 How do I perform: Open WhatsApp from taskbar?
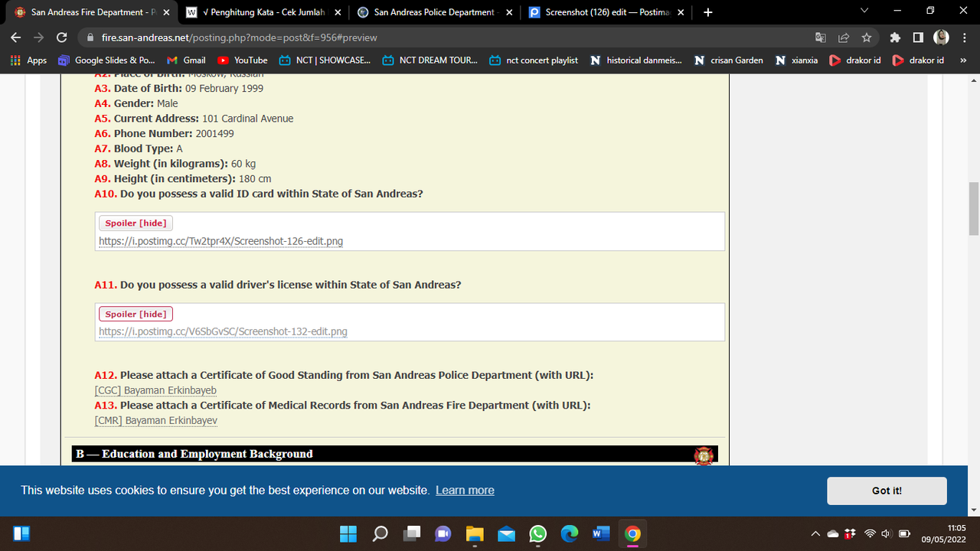tap(537, 533)
